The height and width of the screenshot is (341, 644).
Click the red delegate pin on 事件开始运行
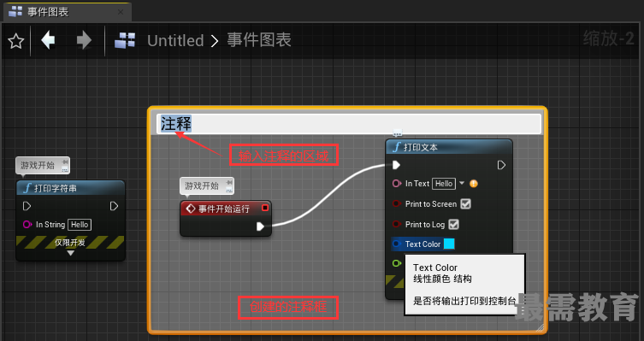(265, 208)
